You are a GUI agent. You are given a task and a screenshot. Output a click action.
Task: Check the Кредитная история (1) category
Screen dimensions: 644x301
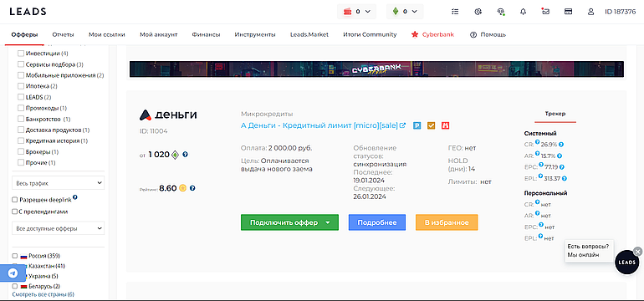click(21, 140)
